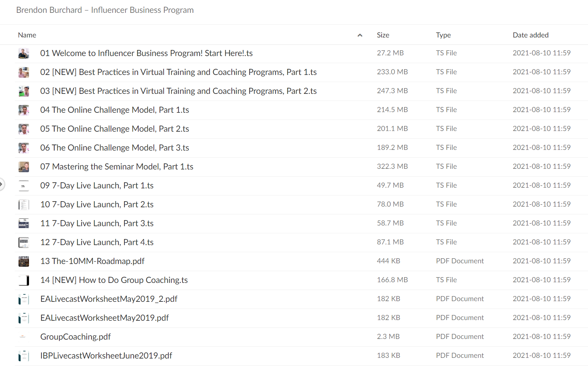588x370 pixels.
Task: Click the 27.2 MB size cell
Action: click(x=390, y=53)
